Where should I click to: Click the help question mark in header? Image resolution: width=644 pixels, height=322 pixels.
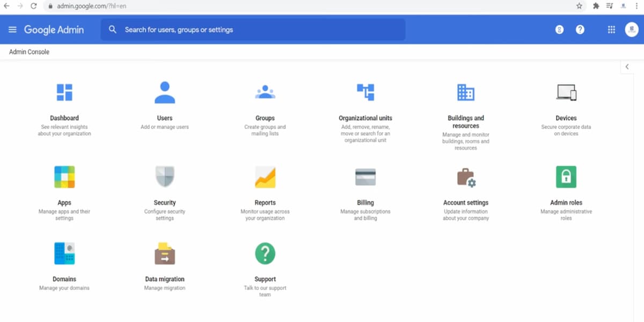click(x=580, y=30)
